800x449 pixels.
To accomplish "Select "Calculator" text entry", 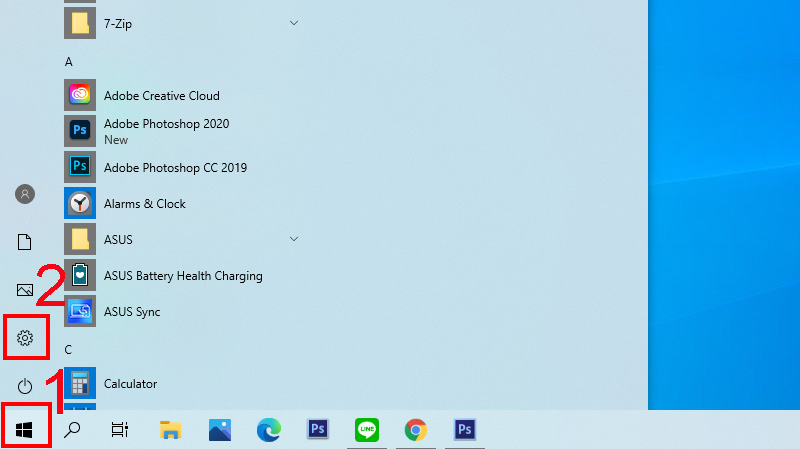I will pos(130,384).
